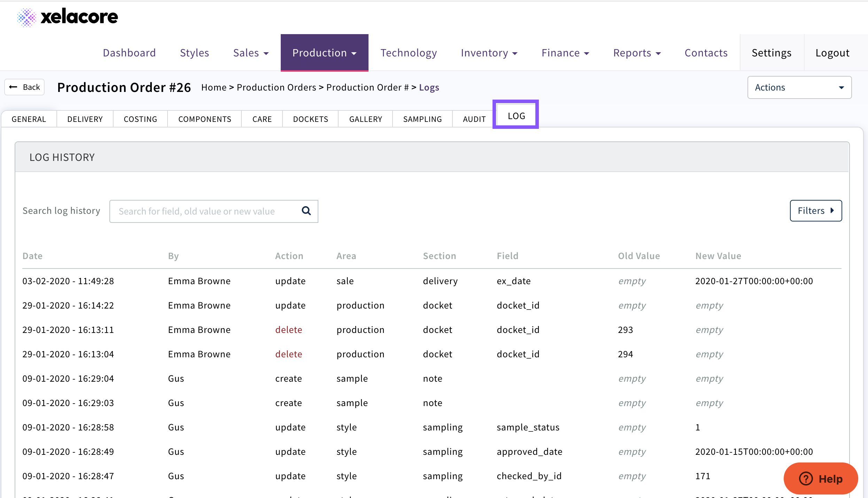Open the orange Help widget
This screenshot has width=868, height=498.
pyautogui.click(x=821, y=478)
